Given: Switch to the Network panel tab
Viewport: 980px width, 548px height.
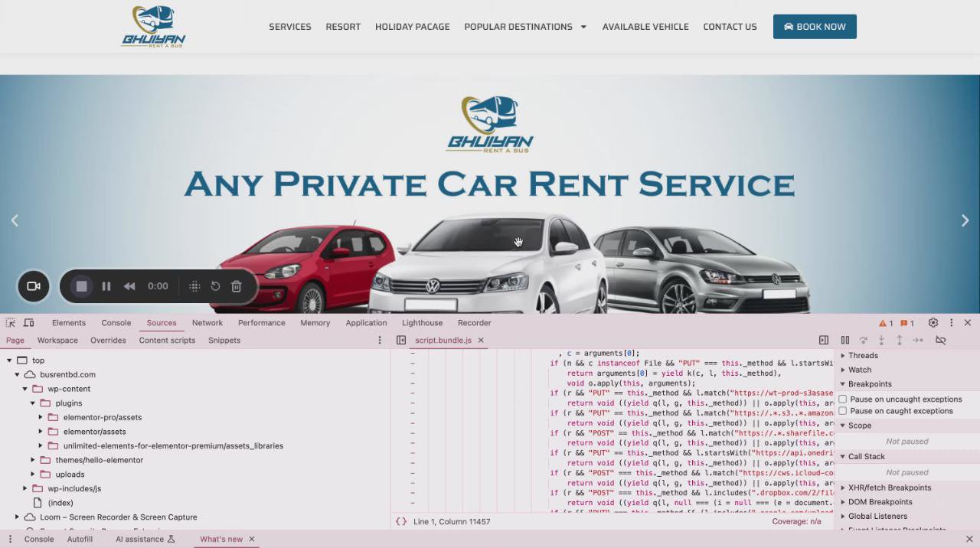Looking at the screenshot, I should click(x=207, y=323).
